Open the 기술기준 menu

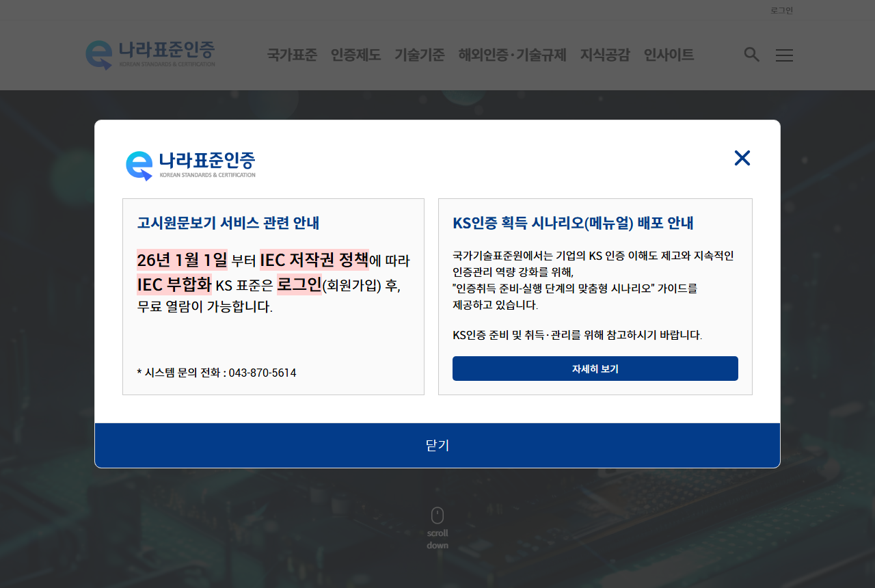420,55
